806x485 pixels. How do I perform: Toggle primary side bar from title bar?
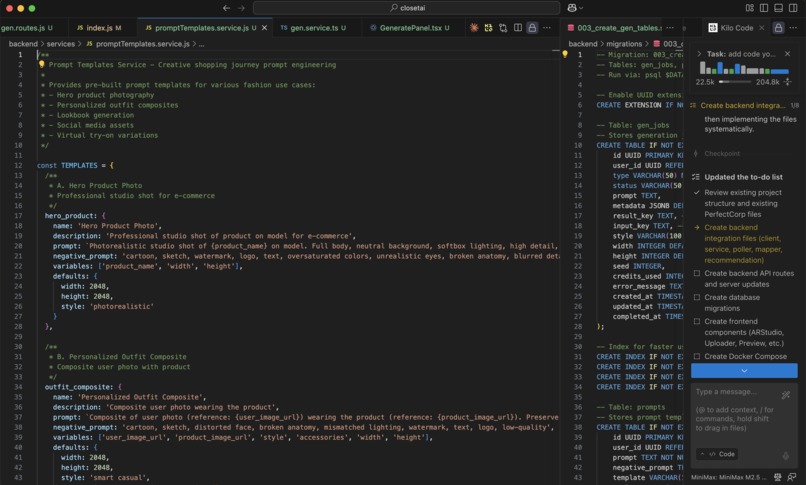(764, 8)
